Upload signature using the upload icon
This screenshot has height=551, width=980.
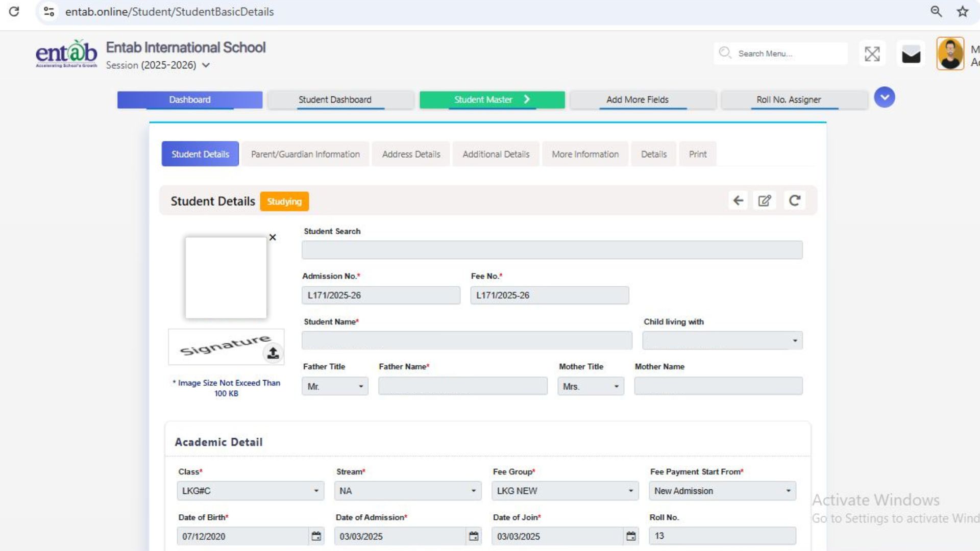pos(273,353)
